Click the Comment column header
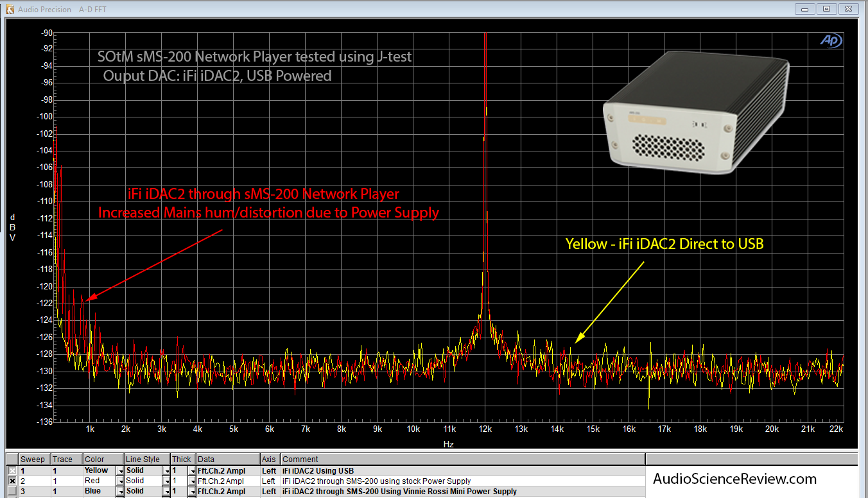The image size is (868, 498). coord(463,459)
